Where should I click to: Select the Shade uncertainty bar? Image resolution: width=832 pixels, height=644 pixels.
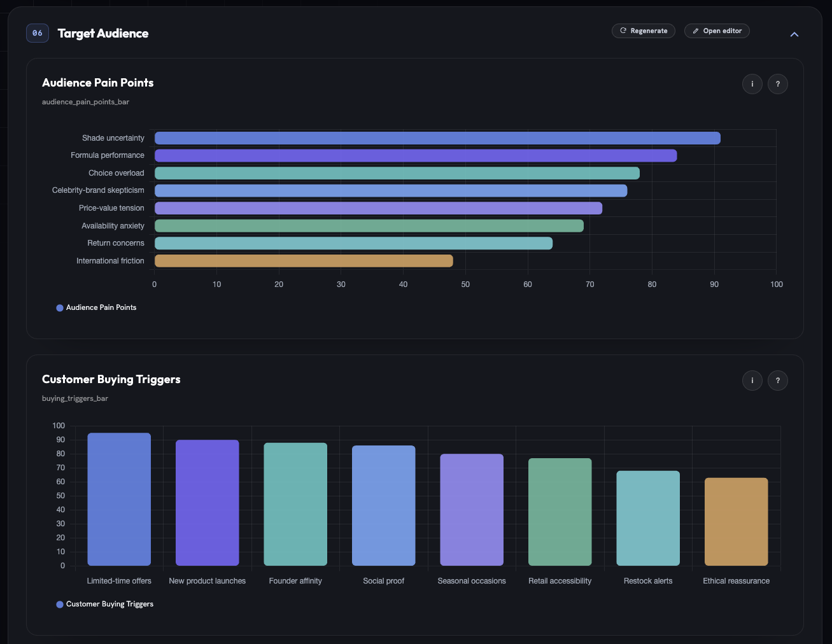[437, 138]
